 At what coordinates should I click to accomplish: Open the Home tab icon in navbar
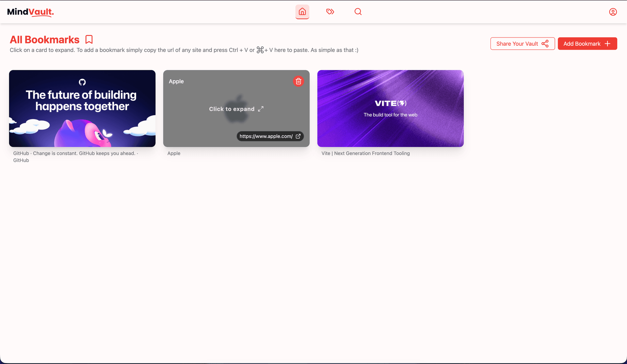click(x=302, y=12)
